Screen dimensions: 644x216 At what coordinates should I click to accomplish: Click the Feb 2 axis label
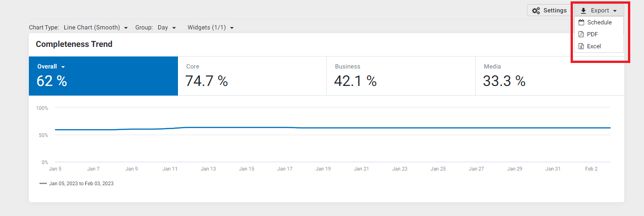591,169
